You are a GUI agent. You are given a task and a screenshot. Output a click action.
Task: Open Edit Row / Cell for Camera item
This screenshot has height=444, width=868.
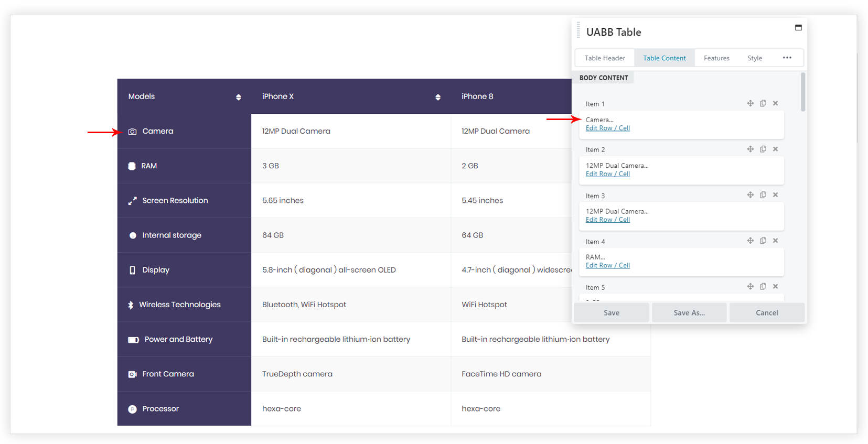tap(607, 128)
